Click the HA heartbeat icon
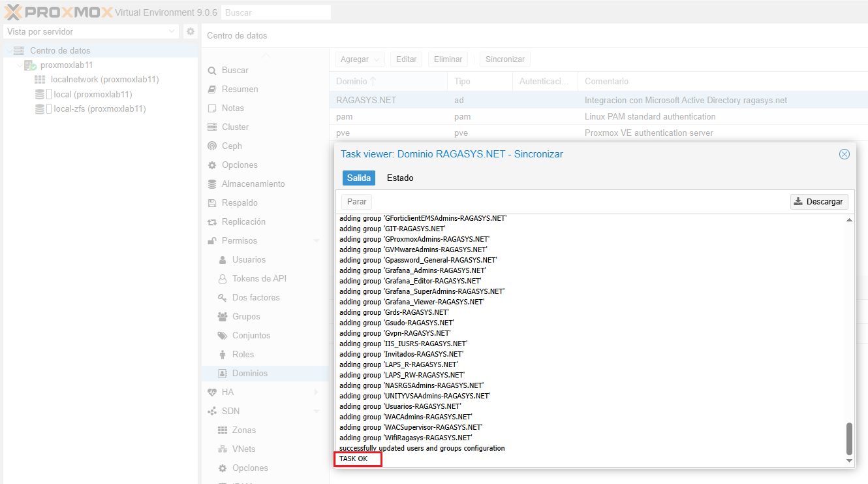The height and width of the screenshot is (484, 868). pyautogui.click(x=211, y=393)
